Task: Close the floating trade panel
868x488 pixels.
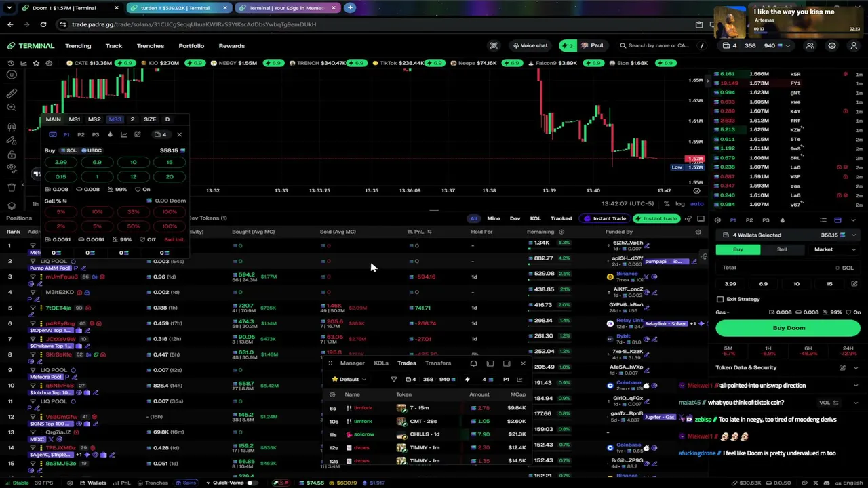Action: click(x=179, y=135)
